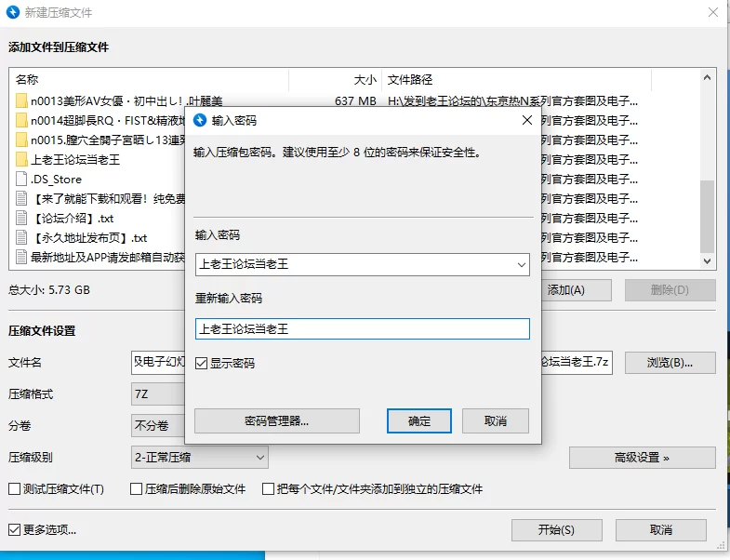Expand the 输入密码 combo box dropdown arrow
The width and height of the screenshot is (730, 560).
coord(521,265)
